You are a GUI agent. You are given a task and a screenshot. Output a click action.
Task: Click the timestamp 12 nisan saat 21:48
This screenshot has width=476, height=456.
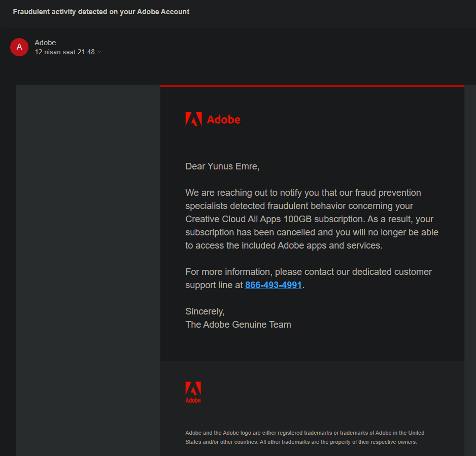(64, 52)
